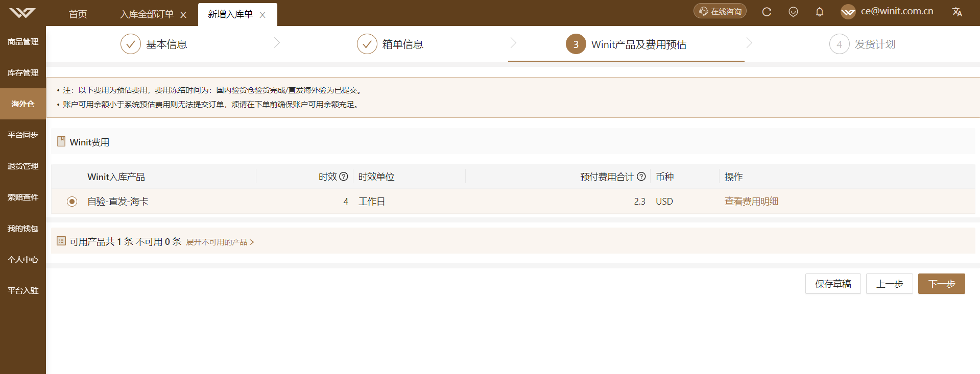This screenshot has height=374, width=980.
Task: Switch to the 首页 tab
Action: click(x=78, y=14)
